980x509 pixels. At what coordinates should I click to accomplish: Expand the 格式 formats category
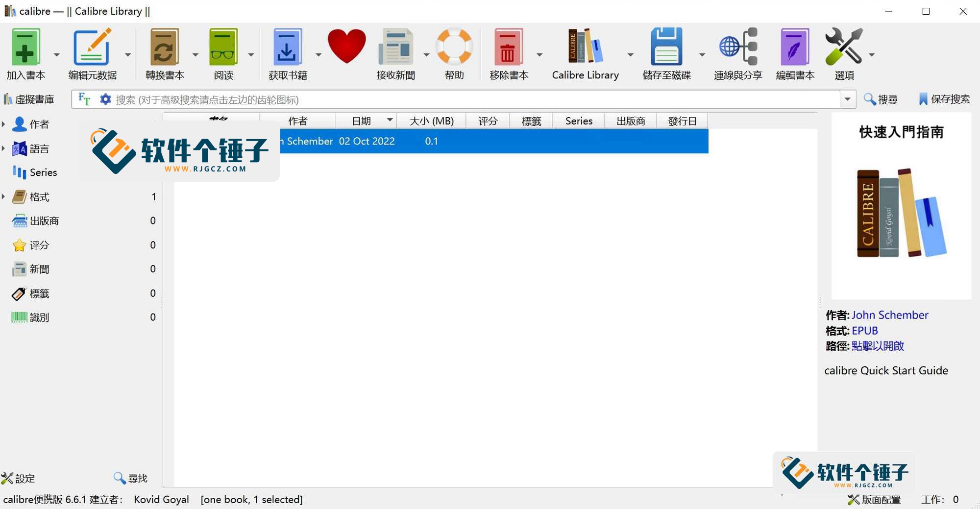pyautogui.click(x=3, y=196)
